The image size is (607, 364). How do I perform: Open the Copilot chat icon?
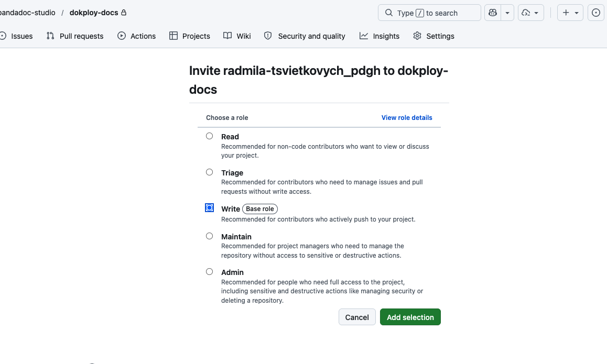(x=493, y=13)
